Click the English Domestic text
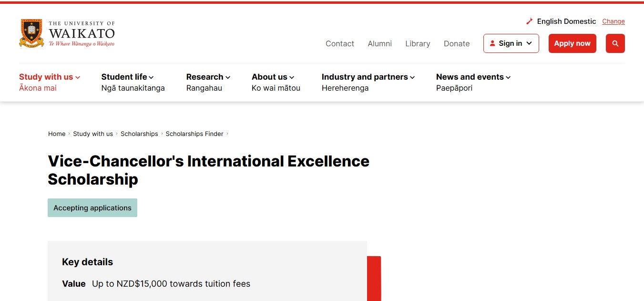Image resolution: width=644 pixels, height=301 pixels. 566,21
